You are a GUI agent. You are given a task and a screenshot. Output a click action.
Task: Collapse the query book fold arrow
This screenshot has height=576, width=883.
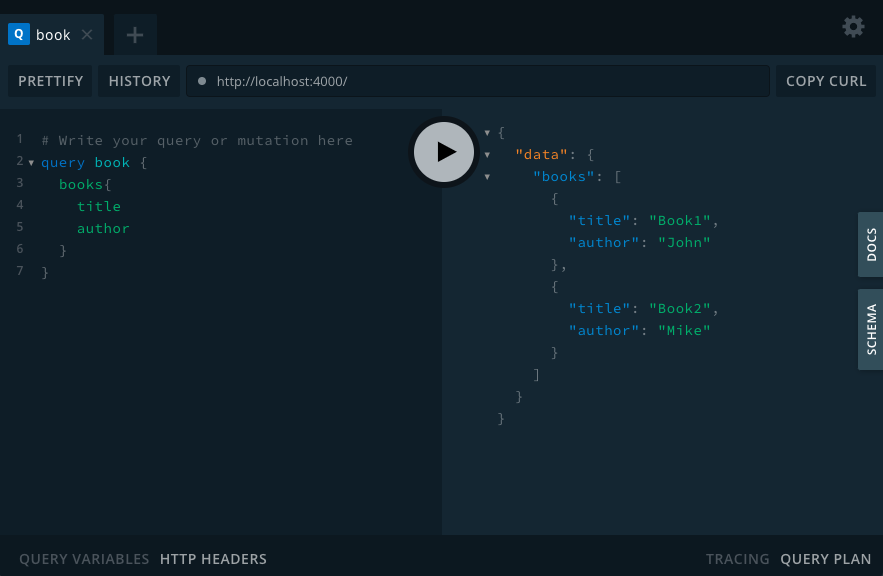31,163
